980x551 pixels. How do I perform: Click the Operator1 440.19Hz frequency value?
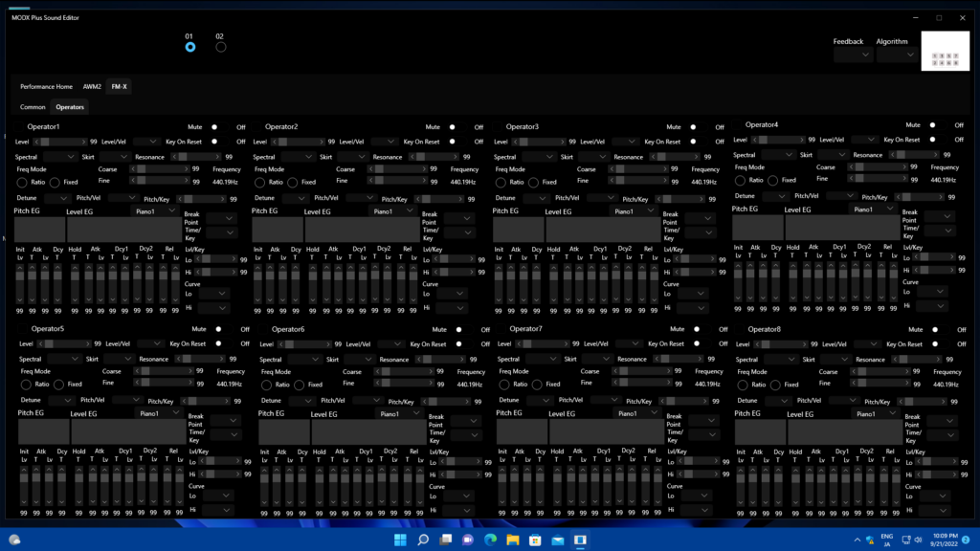(x=224, y=183)
